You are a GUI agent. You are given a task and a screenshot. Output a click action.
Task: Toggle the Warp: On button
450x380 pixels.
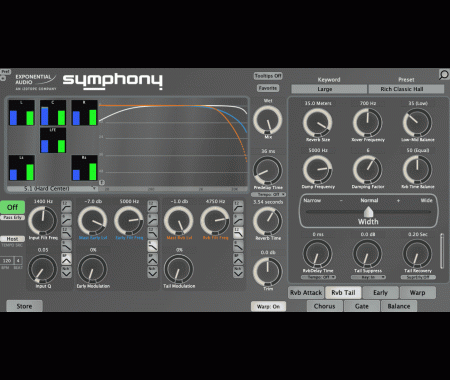[268, 306]
